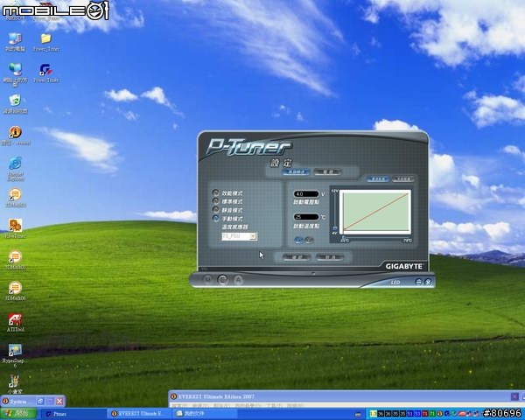Open the Paint desktop shortcut at bottom
This screenshot has height=420, width=525.
point(15,384)
